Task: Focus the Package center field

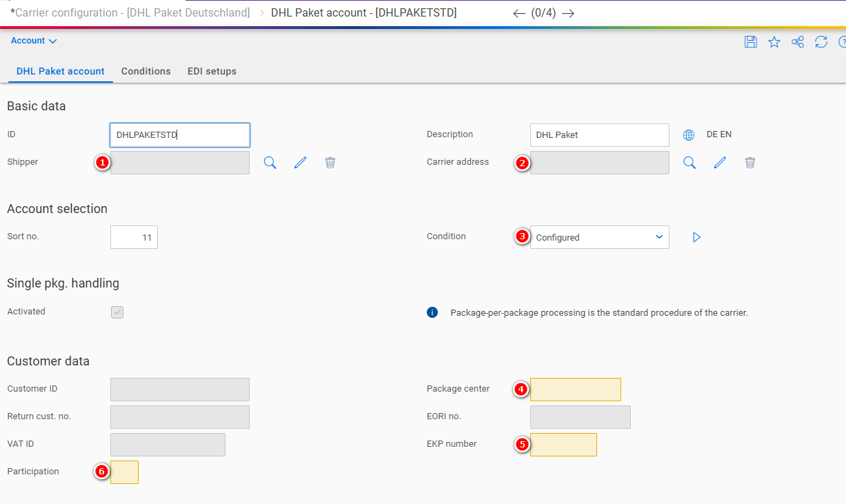Action: pos(576,390)
